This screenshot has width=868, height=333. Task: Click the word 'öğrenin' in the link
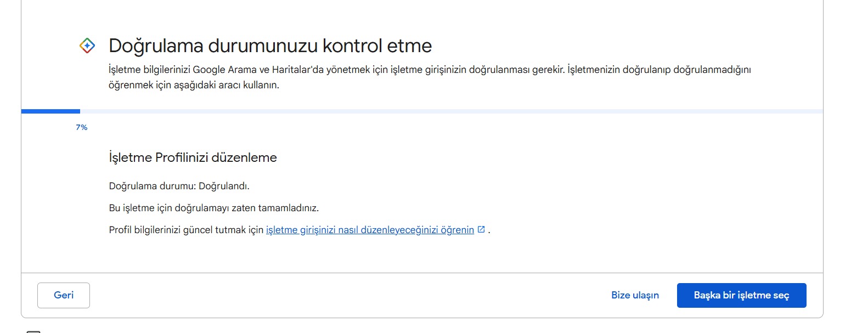[x=458, y=230]
